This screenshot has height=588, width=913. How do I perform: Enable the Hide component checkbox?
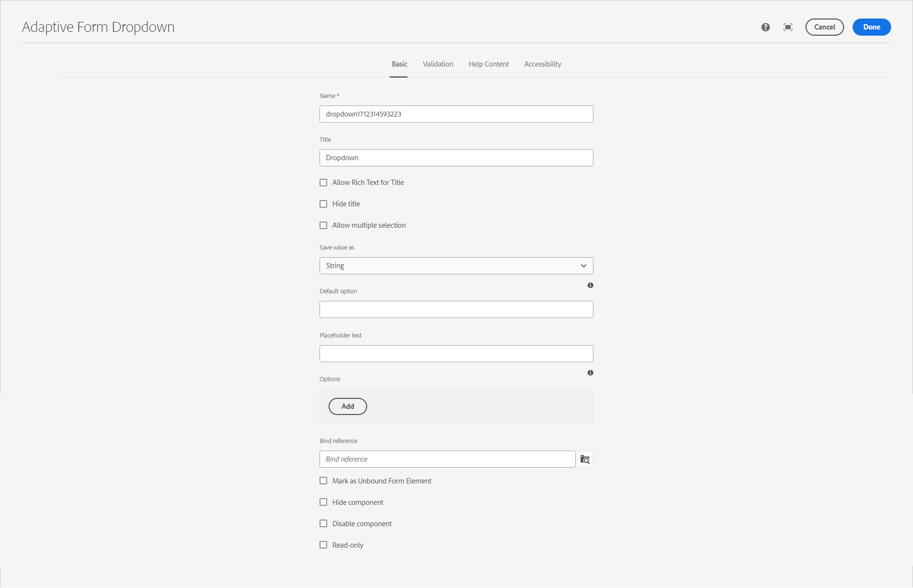coord(323,502)
